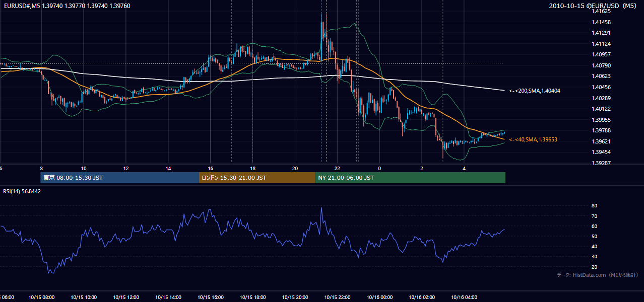Image resolution: width=644 pixels, height=302 pixels.
Task: Click the RSI scale value 40
Action: (x=594, y=246)
